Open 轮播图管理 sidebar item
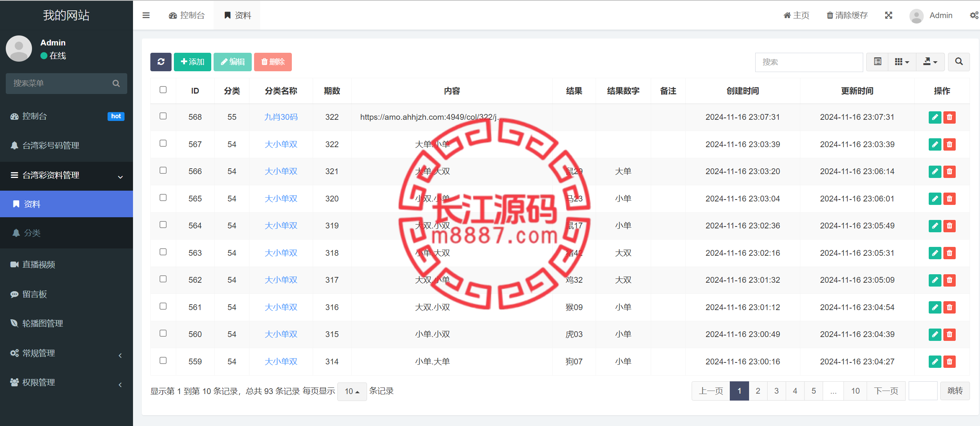Viewport: 980px width, 426px height. coord(66,324)
